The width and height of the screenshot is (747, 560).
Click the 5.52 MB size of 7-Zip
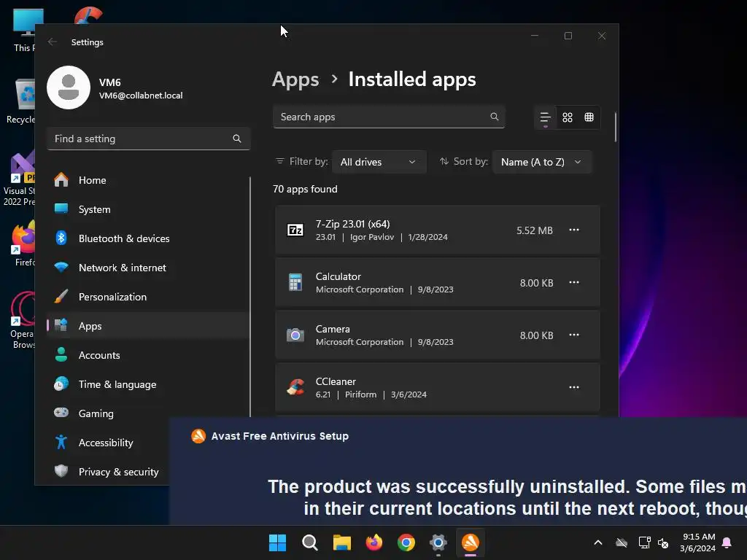(535, 230)
